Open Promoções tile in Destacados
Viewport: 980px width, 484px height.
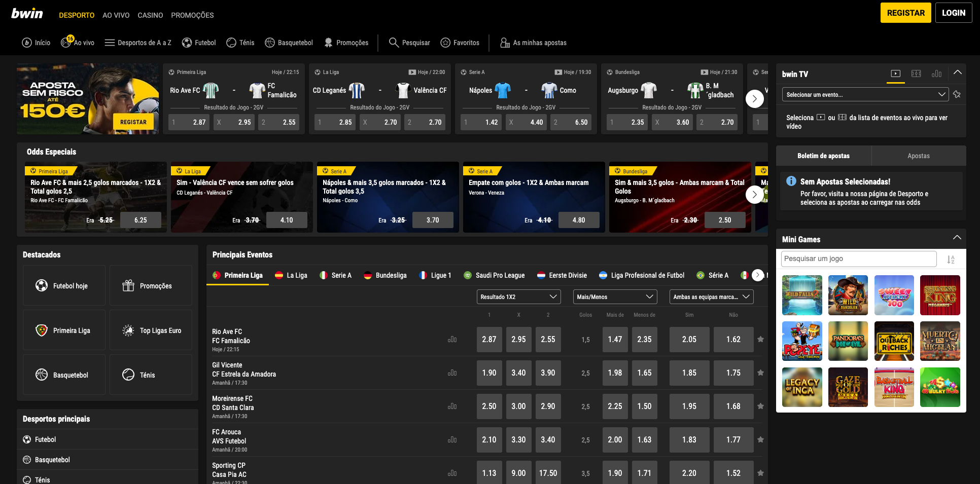151,286
